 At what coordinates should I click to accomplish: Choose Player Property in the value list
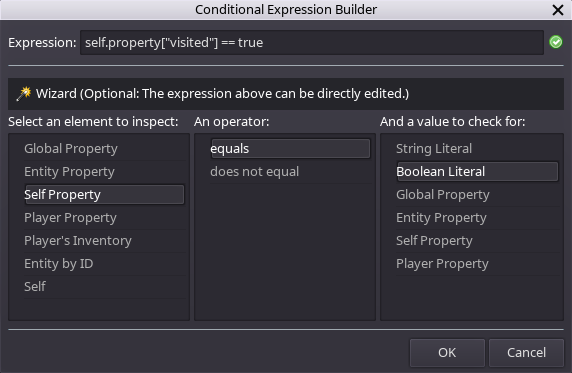pos(478,264)
